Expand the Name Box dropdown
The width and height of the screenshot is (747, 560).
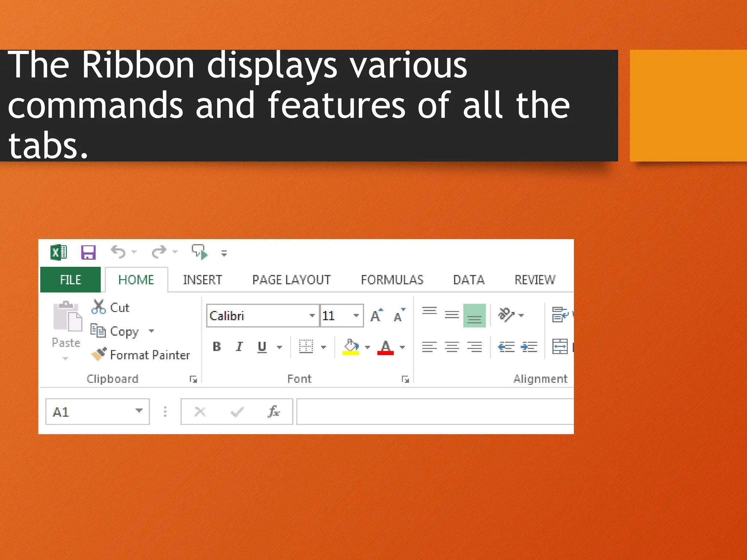pos(139,411)
